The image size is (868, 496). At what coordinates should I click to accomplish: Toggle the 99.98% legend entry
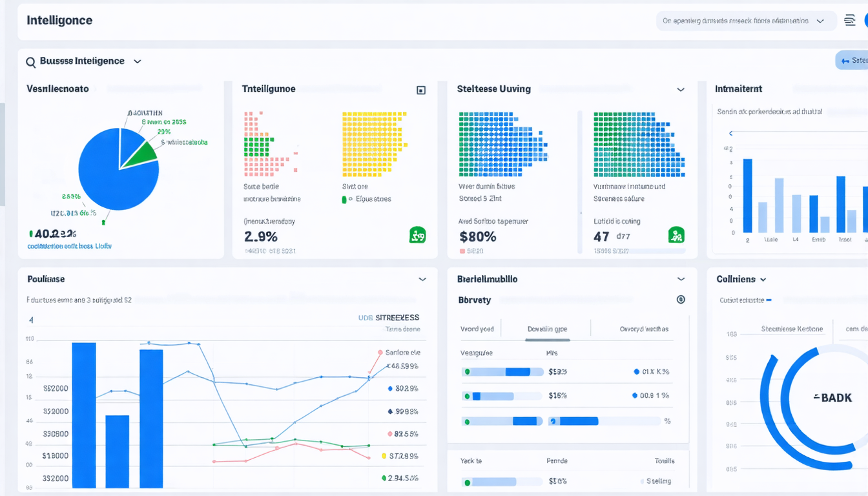click(402, 411)
